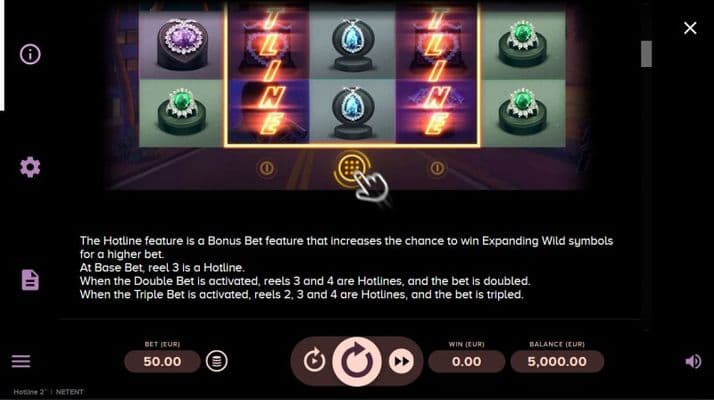The width and height of the screenshot is (714, 400).
Task: Hit the large center spin button
Action: click(x=357, y=362)
